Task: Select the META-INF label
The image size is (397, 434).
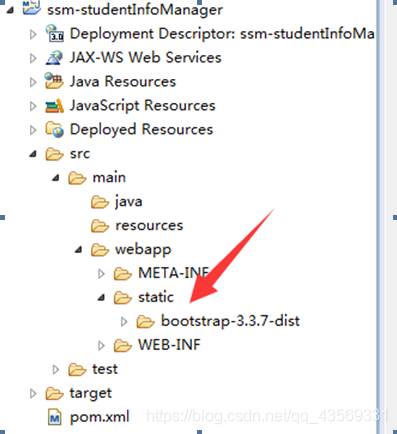Action: (x=173, y=273)
